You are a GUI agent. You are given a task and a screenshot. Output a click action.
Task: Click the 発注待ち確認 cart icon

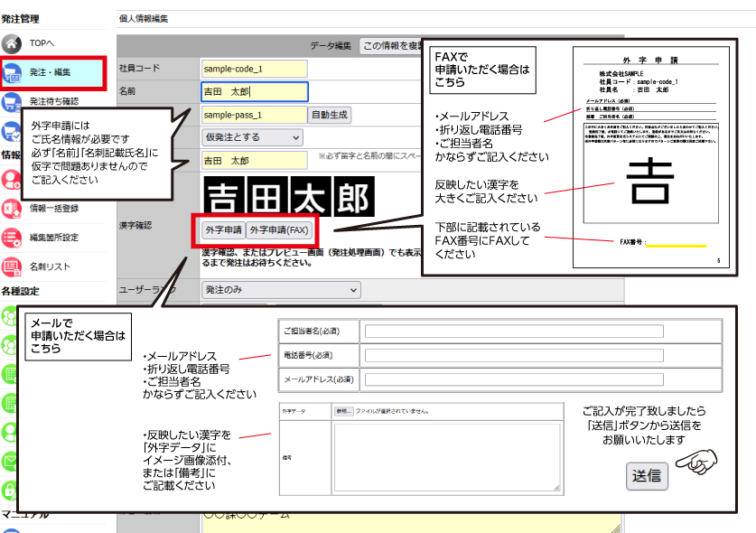[12, 101]
